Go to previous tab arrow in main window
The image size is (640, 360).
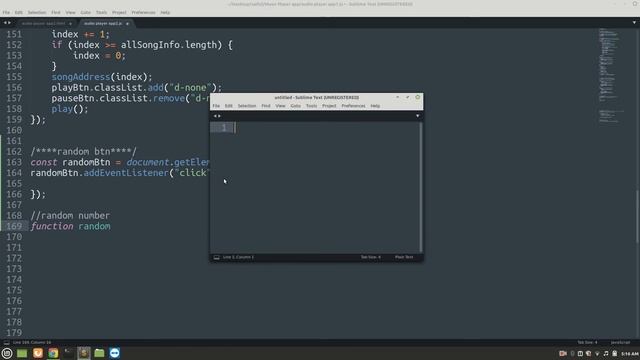click(x=5, y=23)
